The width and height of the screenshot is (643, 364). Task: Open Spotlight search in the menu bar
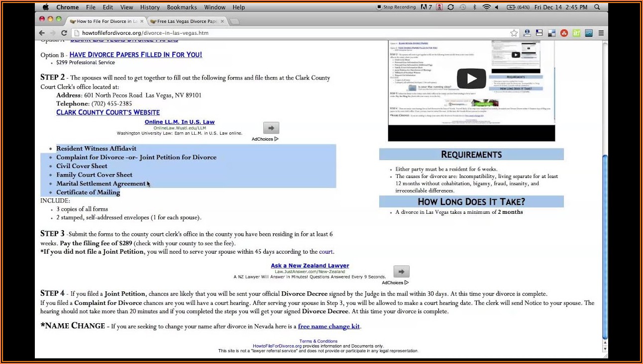597,7
